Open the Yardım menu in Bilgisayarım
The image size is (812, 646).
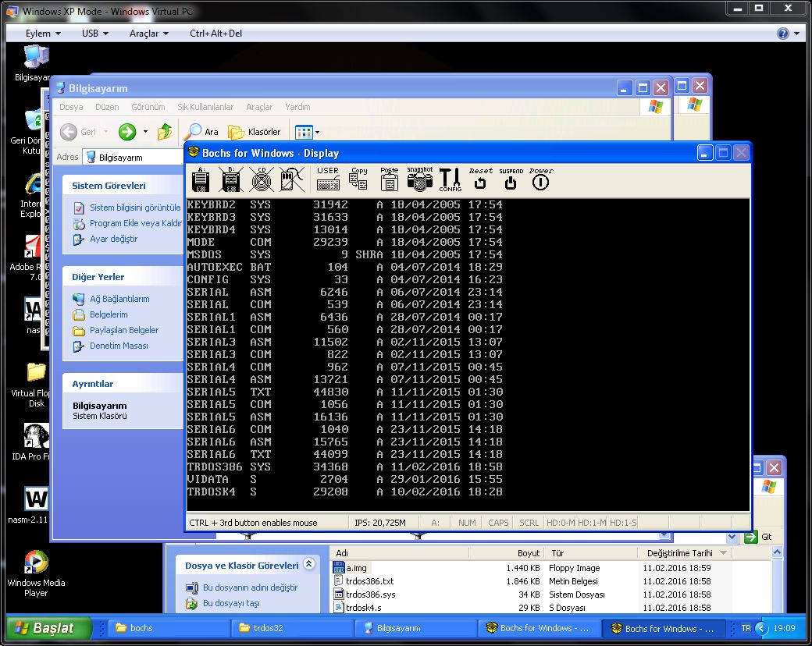click(x=297, y=107)
